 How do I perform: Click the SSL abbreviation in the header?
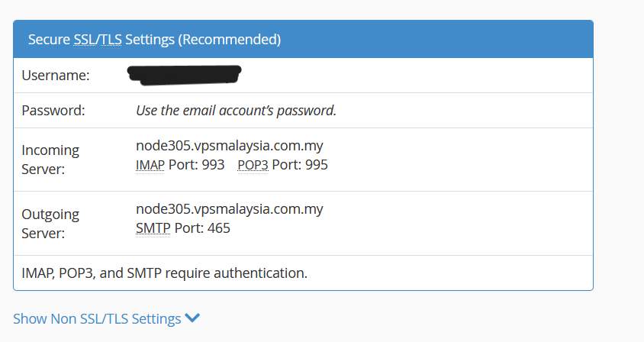85,40
